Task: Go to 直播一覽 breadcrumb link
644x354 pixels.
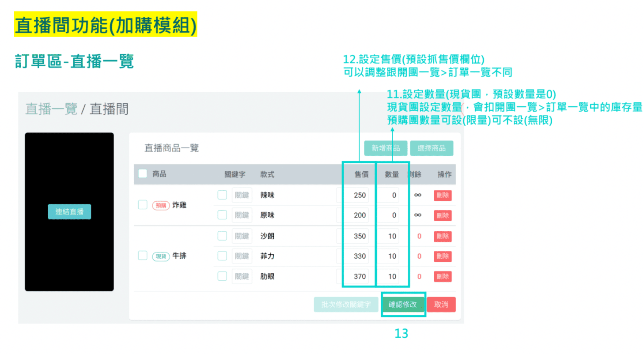Action: [x=51, y=109]
